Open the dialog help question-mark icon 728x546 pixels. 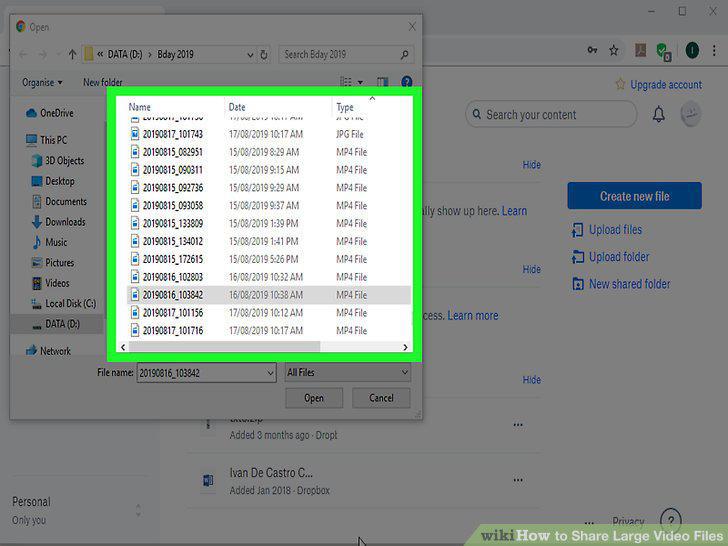pyautogui.click(x=407, y=82)
